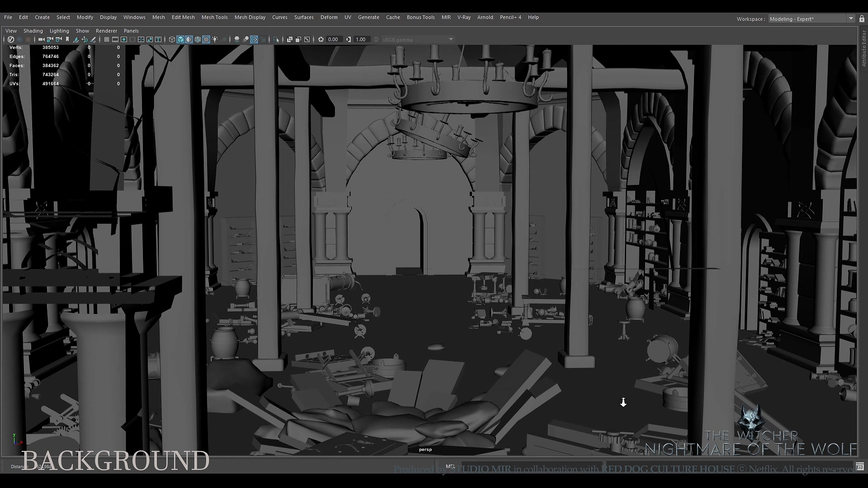Viewport: 868px width, 488px height.
Task: Click the Verts count 385053
Action: click(51, 47)
